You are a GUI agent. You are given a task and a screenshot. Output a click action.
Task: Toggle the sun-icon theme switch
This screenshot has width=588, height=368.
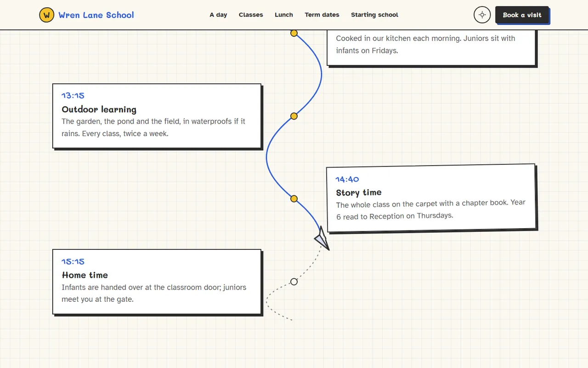click(x=482, y=15)
